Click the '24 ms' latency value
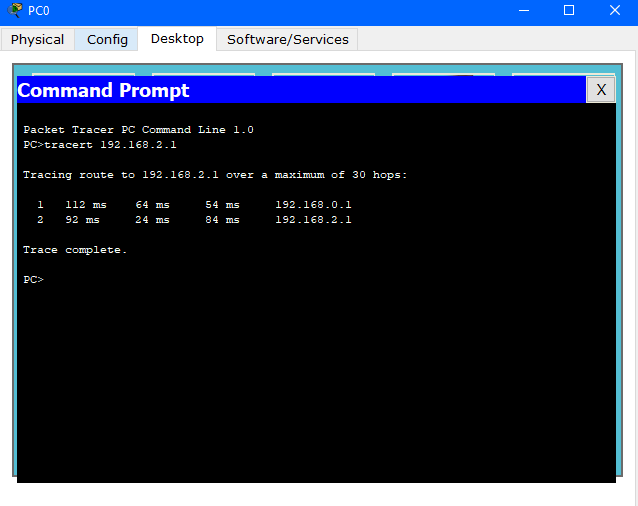This screenshot has height=506, width=638. pyautogui.click(x=153, y=220)
